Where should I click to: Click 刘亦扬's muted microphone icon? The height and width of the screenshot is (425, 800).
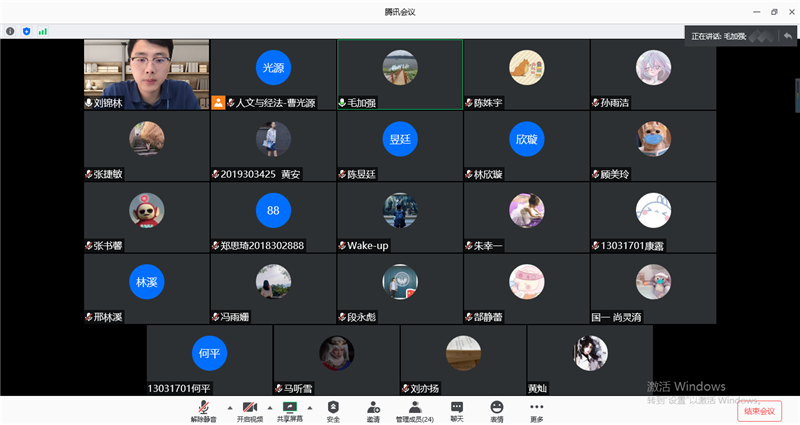[406, 389]
